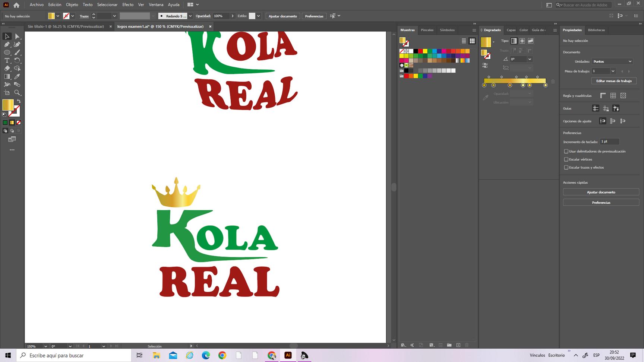This screenshot has width=644, height=362.
Task: Choose linear gradient type
Action: tap(514, 41)
